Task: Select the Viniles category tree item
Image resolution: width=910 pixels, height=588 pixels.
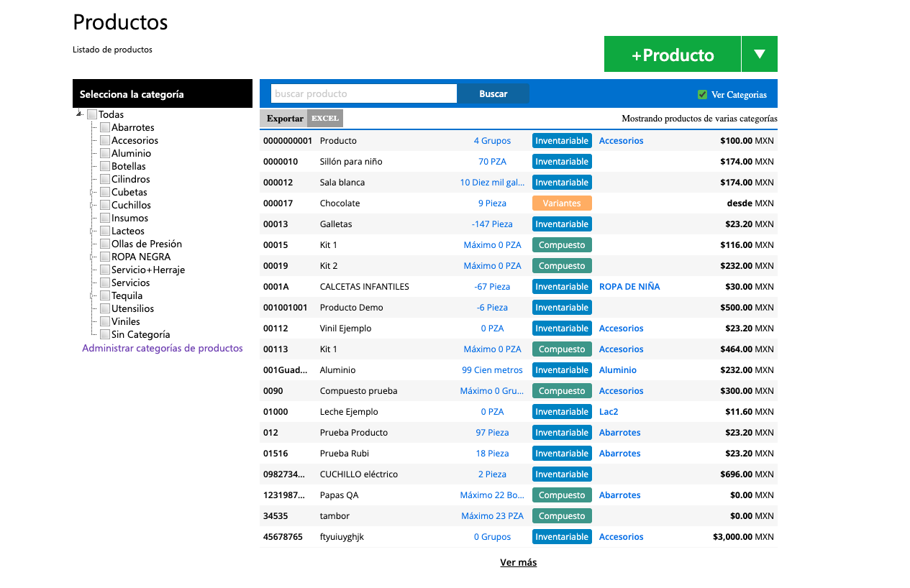Action: 126,321
